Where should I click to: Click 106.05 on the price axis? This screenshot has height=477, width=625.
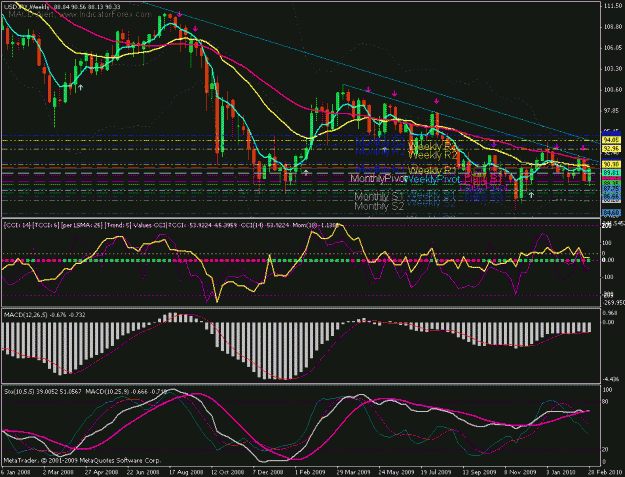point(613,48)
